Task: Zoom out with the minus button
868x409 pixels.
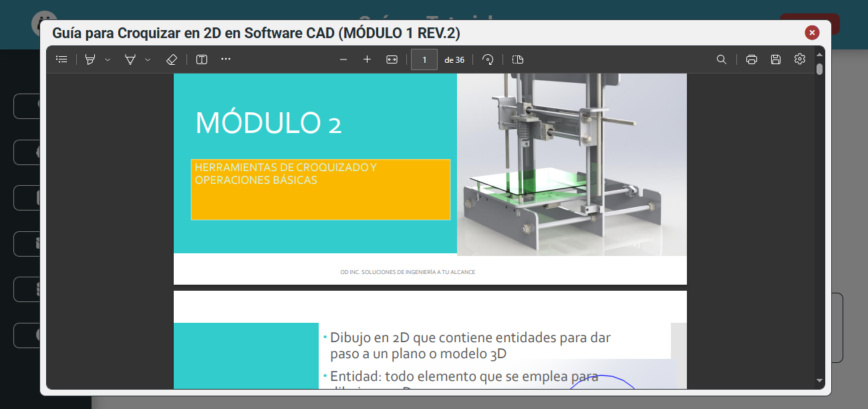Action: pos(343,59)
